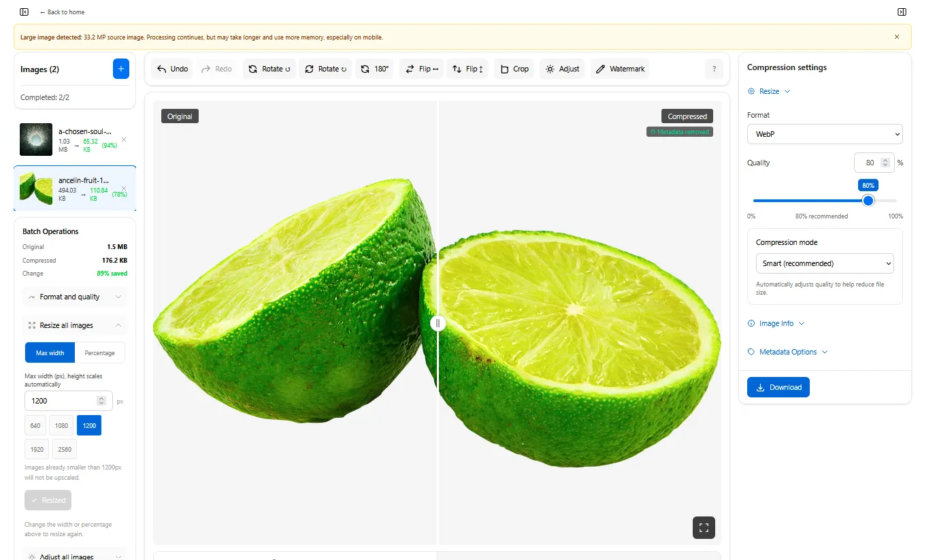952x560 pixels.
Task: Click the Original label badge
Action: coord(180,116)
